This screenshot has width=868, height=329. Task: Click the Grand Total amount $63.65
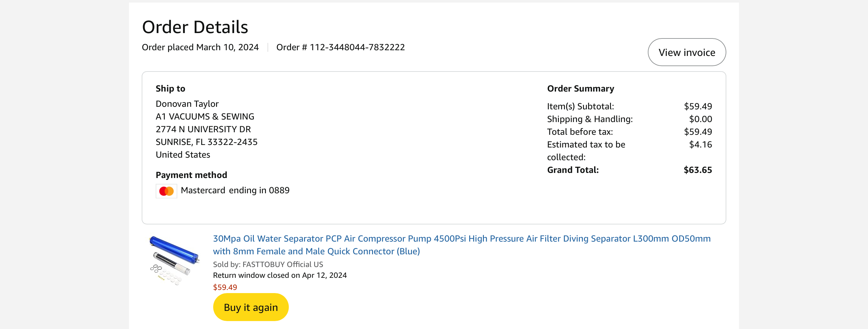(x=697, y=170)
